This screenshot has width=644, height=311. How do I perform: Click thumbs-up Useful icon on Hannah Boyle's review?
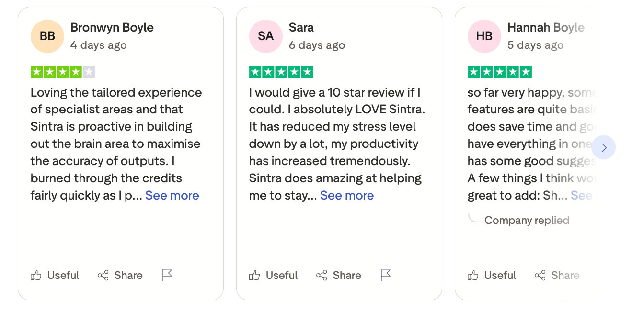tap(473, 276)
